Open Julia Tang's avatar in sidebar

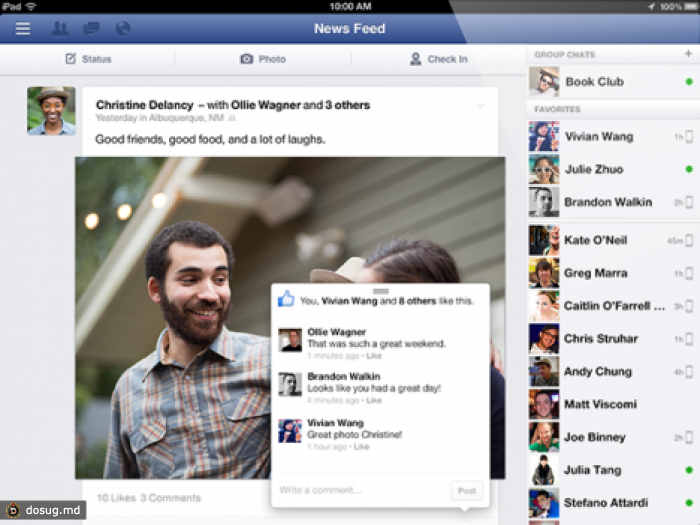[x=544, y=470]
